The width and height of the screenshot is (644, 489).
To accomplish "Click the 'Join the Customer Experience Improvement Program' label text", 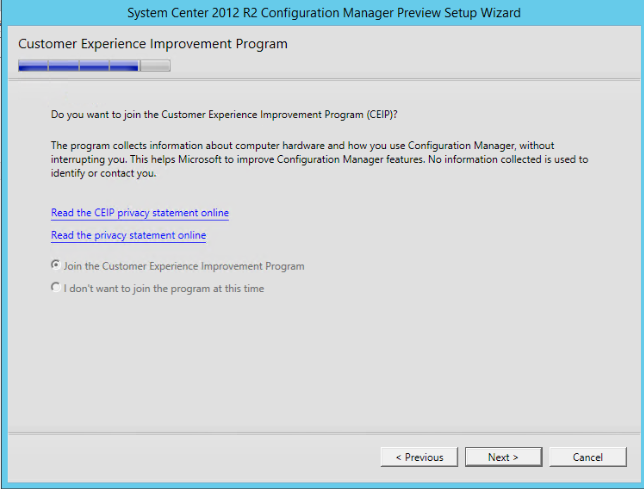I will [184, 267].
